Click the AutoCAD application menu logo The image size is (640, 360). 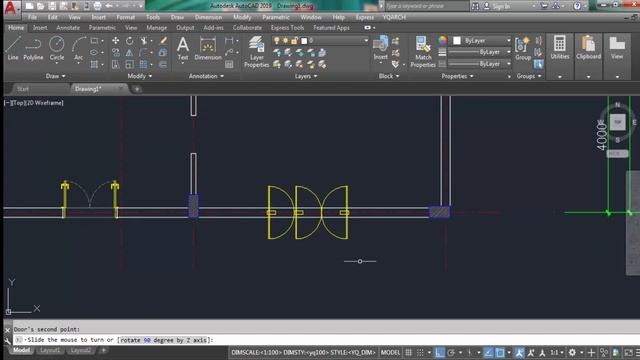pyautogui.click(x=10, y=8)
